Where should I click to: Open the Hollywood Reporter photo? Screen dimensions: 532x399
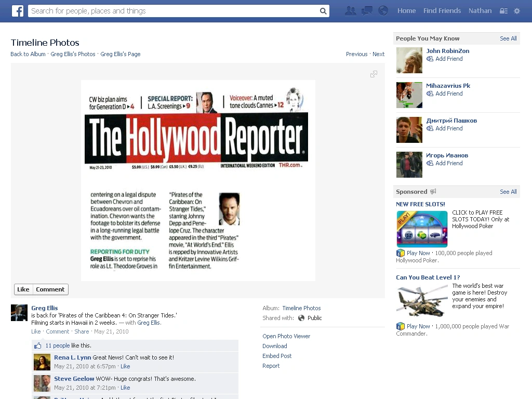coord(198,180)
